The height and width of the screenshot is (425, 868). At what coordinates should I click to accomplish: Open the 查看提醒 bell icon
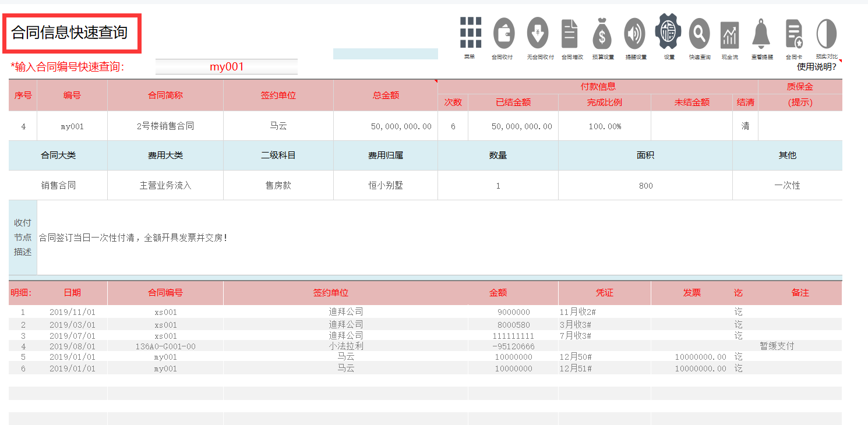click(762, 33)
